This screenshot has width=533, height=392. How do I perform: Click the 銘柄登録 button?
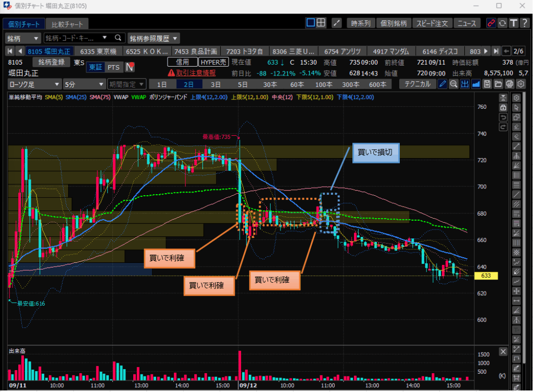tap(55, 62)
